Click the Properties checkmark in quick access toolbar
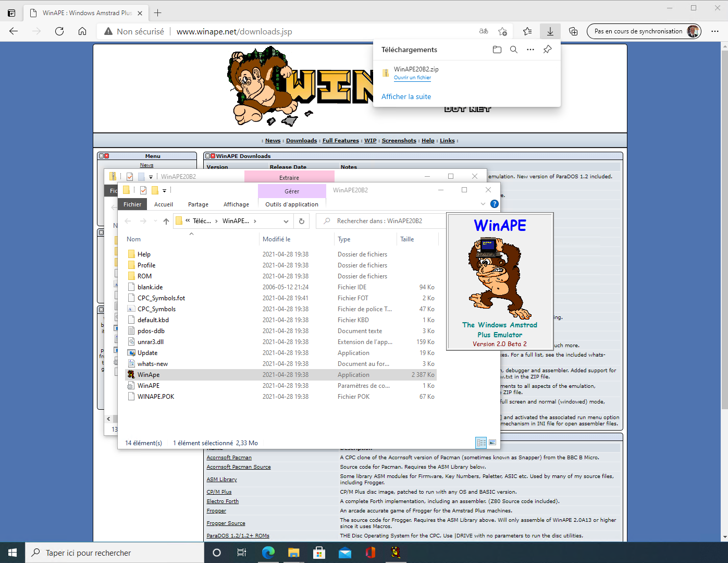Viewport: 728px width, 563px height. pyautogui.click(x=143, y=190)
